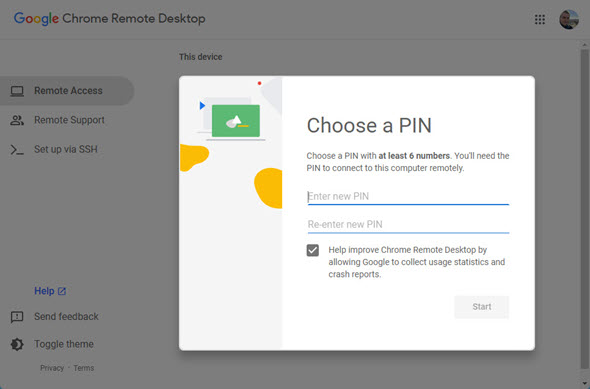Open the Help link
590x389 pixels.
pyautogui.click(x=44, y=291)
